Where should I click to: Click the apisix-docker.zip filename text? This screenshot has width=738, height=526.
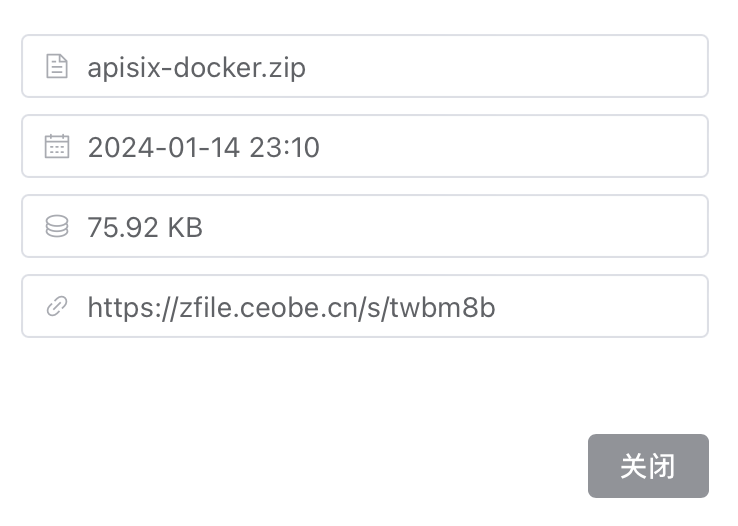pyautogui.click(x=196, y=68)
